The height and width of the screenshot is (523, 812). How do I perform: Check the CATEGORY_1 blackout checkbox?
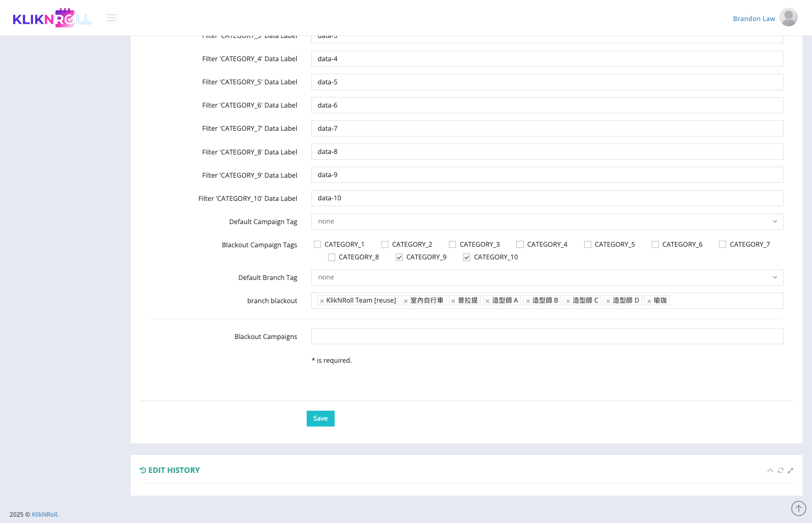coord(317,245)
